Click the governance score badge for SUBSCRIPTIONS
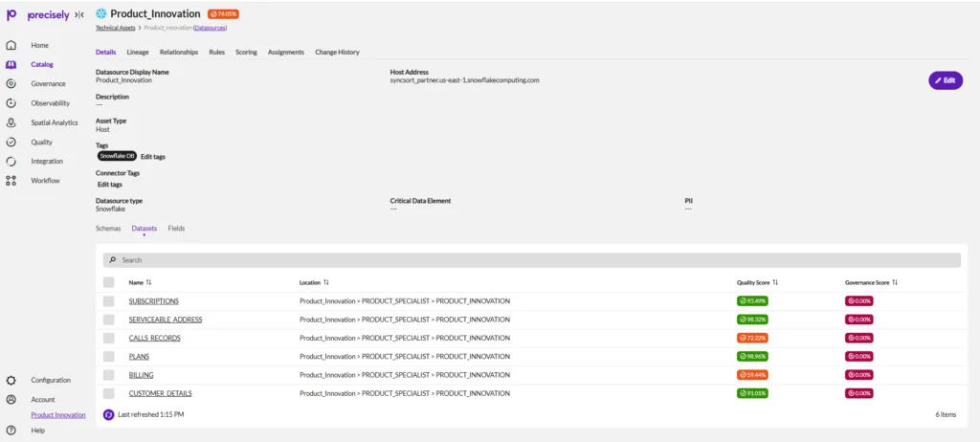 coord(858,300)
